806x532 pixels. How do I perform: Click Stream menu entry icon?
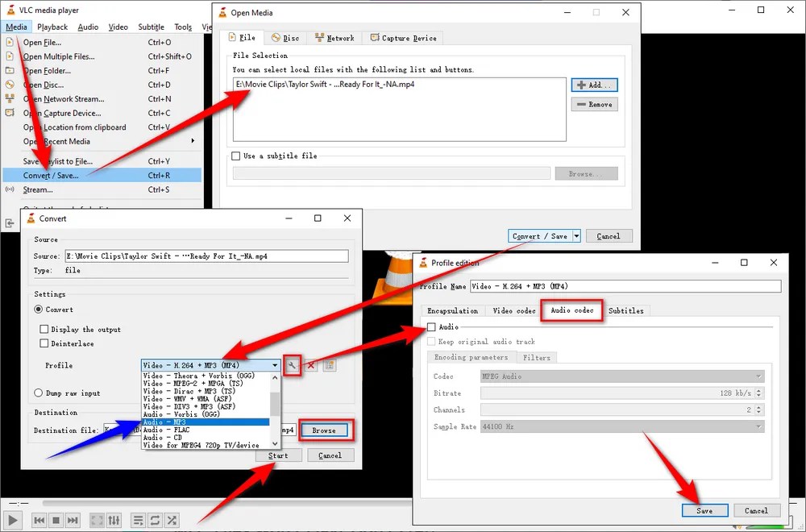click(x=10, y=189)
